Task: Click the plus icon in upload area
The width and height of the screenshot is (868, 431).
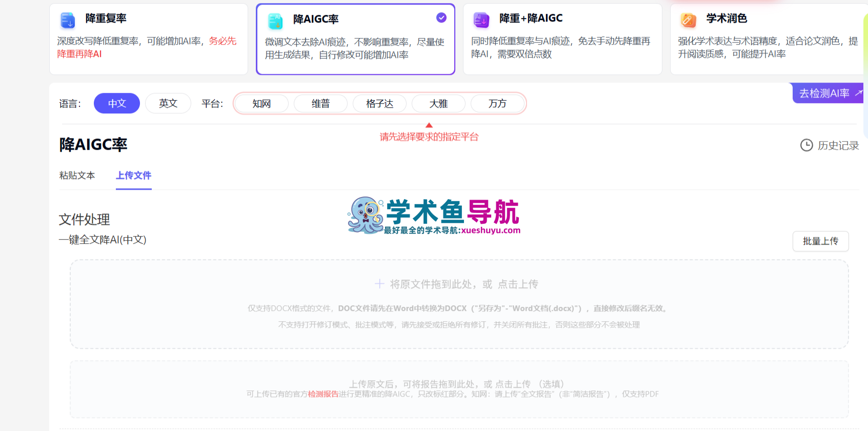Action: [379, 284]
